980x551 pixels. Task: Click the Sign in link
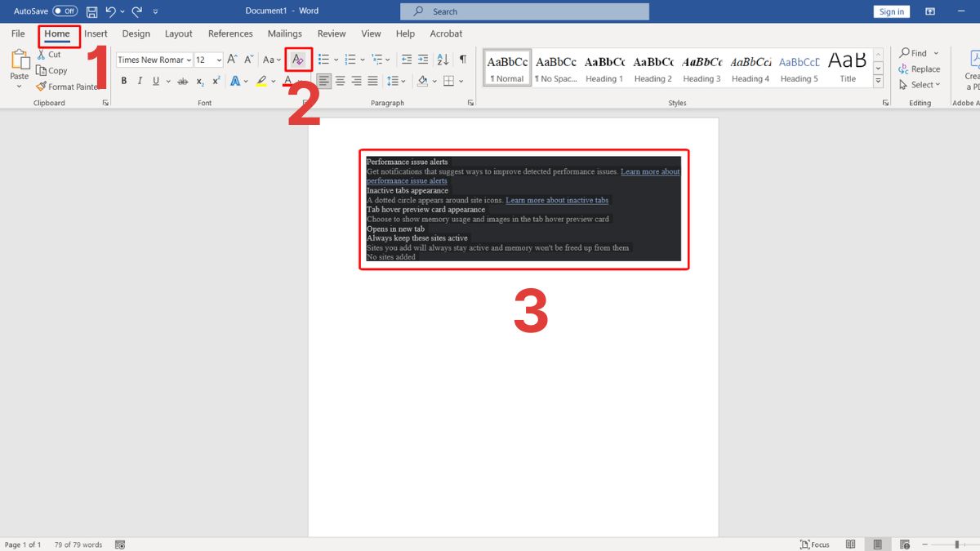tap(891, 11)
